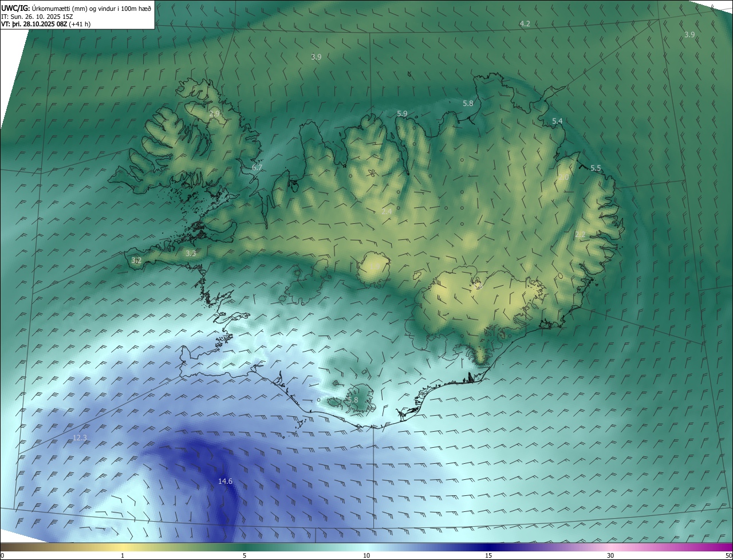The width and height of the screenshot is (733, 560).
Task: Click the 2.4 value in north-central Iceland
Action: pyautogui.click(x=387, y=211)
